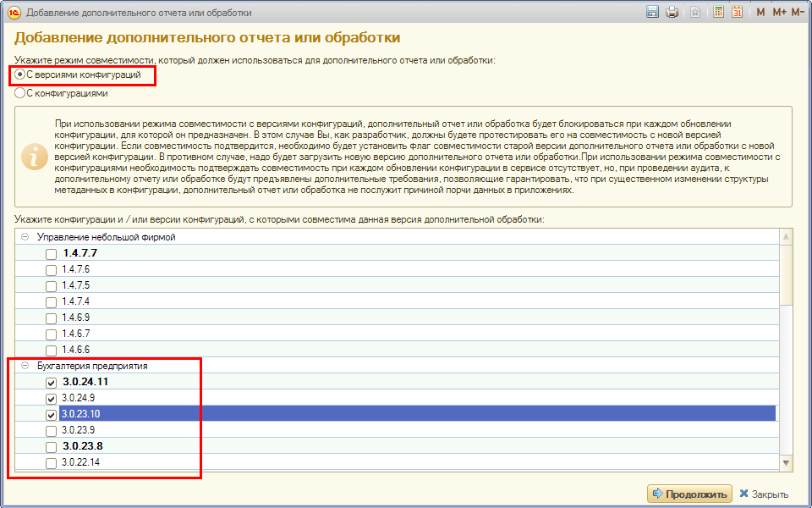Click the 1C application logo icon
This screenshot has width=812, height=508.
[14, 13]
